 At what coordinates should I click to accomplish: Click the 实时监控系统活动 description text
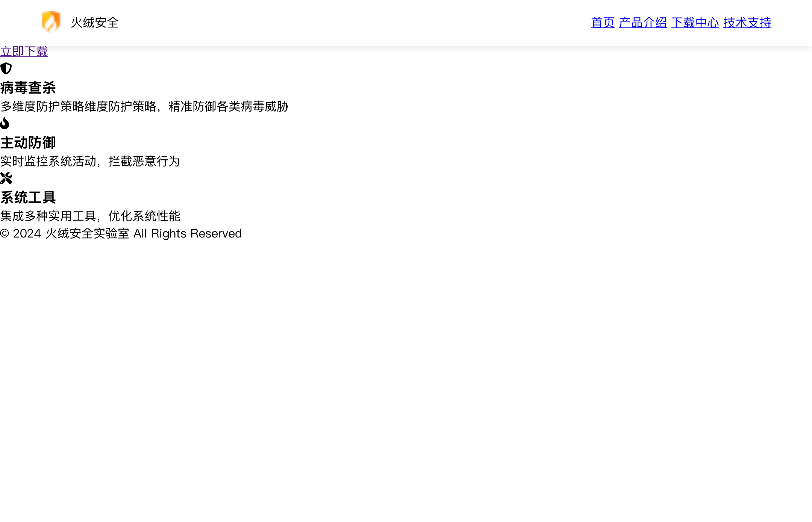[48, 161]
